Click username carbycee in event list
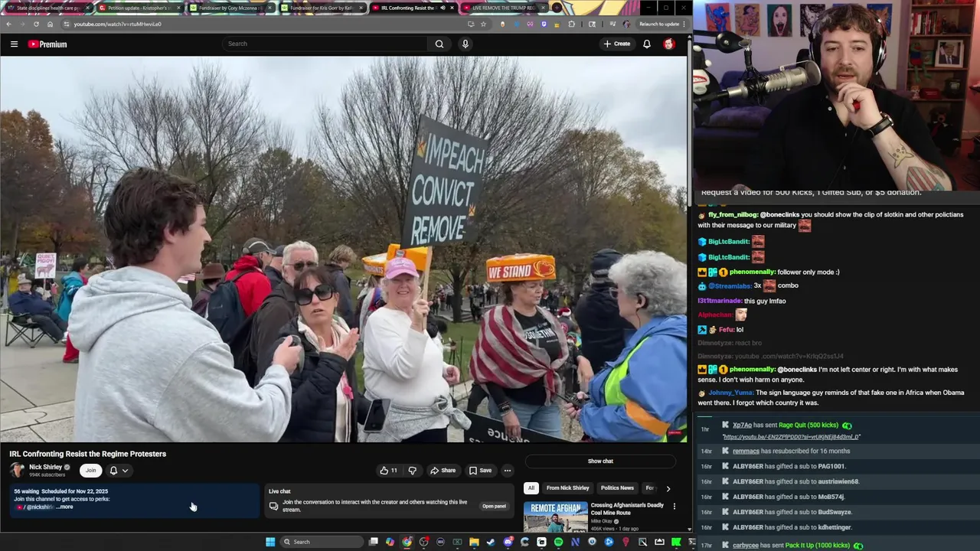 pyautogui.click(x=746, y=546)
